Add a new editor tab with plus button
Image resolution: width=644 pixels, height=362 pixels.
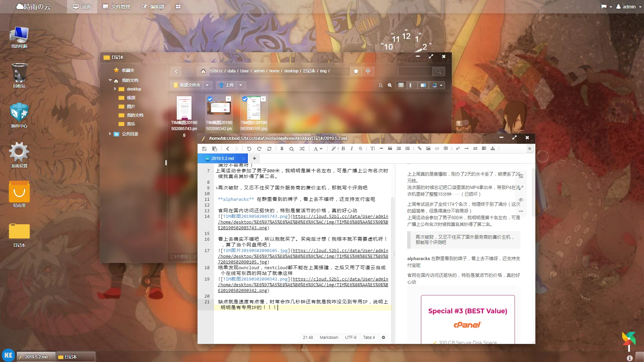click(255, 158)
